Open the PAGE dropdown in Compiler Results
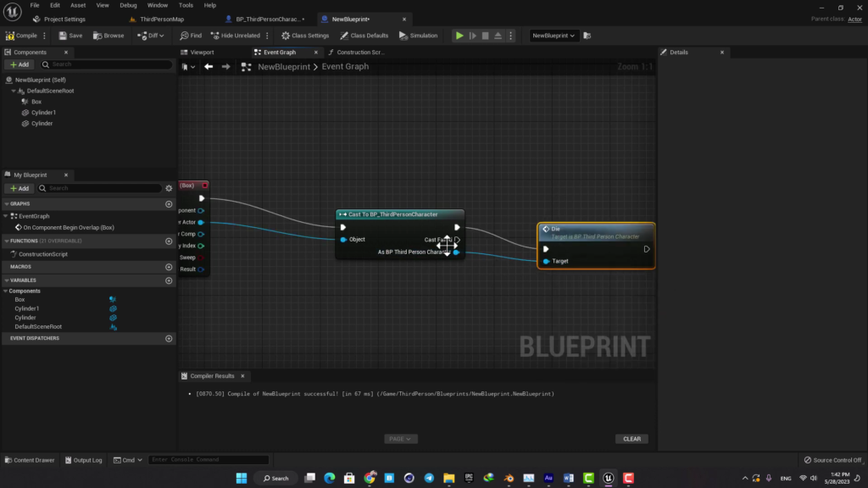Image resolution: width=868 pixels, height=488 pixels. click(401, 439)
